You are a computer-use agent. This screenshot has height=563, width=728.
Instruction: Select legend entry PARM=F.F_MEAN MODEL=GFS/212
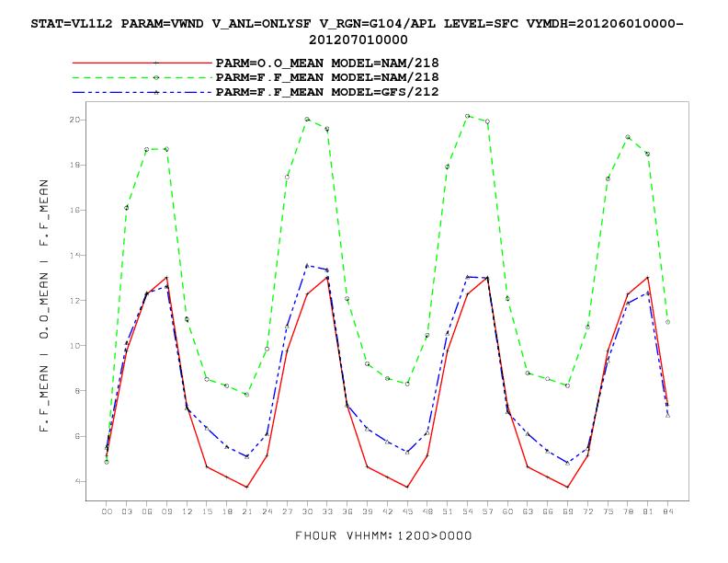tap(327, 92)
